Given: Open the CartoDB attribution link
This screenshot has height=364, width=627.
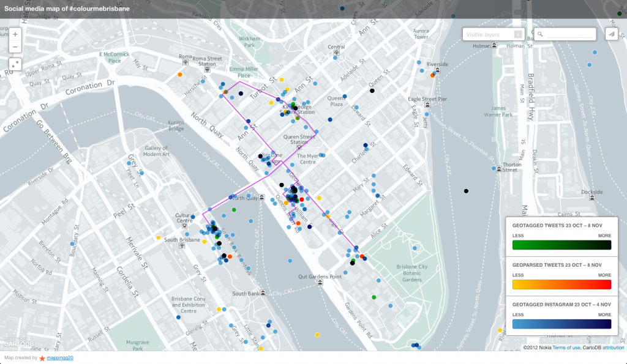Looking at the screenshot, I should [x=613, y=347].
